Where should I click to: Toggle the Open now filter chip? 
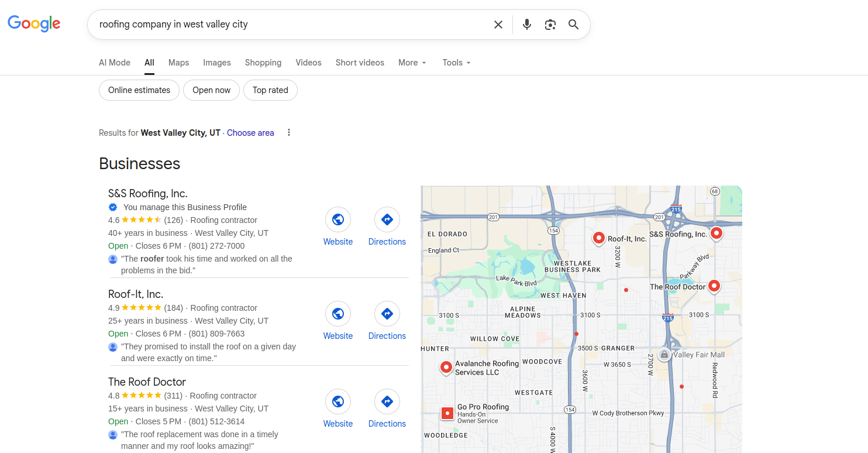(211, 90)
